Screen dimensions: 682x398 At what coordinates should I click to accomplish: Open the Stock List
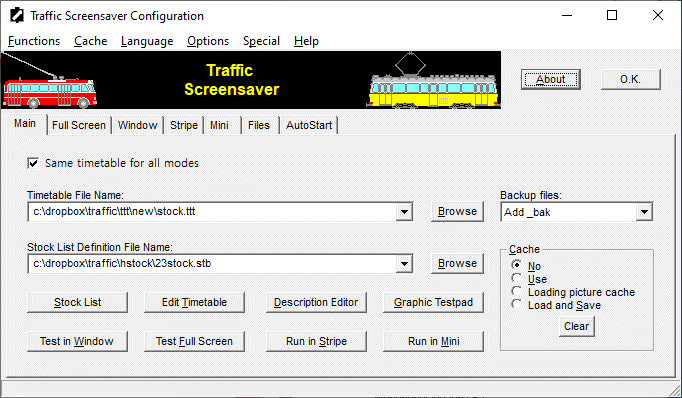(77, 302)
